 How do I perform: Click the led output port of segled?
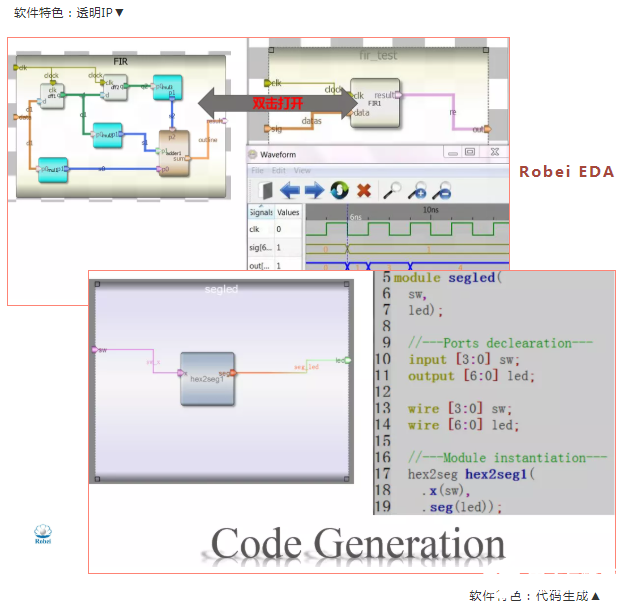pyautogui.click(x=348, y=360)
